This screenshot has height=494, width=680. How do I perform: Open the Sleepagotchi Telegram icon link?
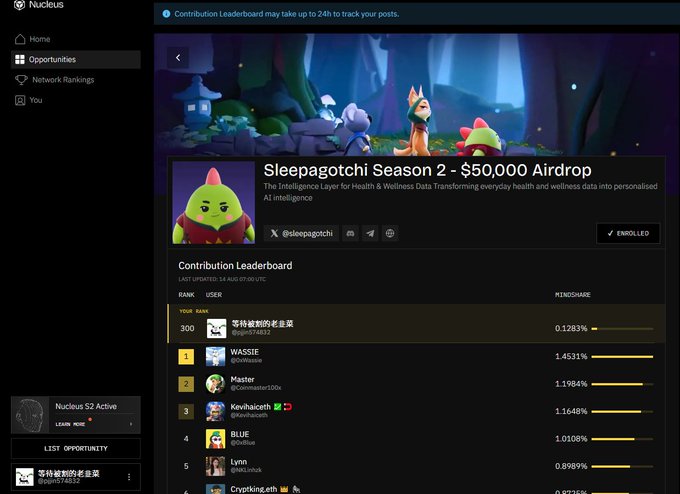click(x=370, y=233)
